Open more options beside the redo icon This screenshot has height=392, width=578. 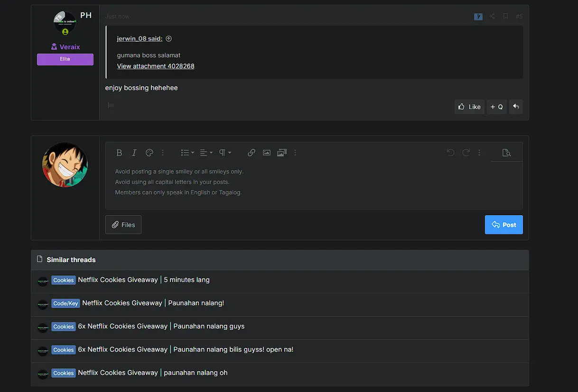pos(479,153)
